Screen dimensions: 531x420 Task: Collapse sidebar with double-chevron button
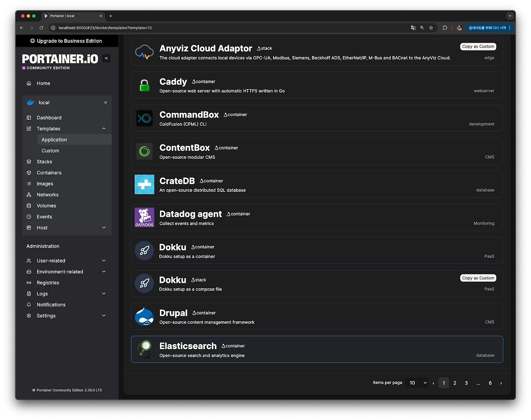[x=107, y=58]
